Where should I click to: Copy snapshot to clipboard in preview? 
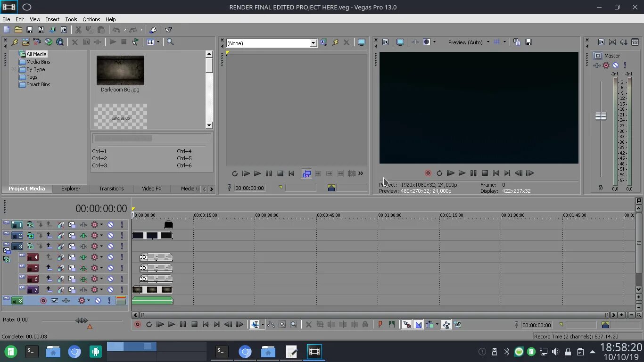pos(517,42)
